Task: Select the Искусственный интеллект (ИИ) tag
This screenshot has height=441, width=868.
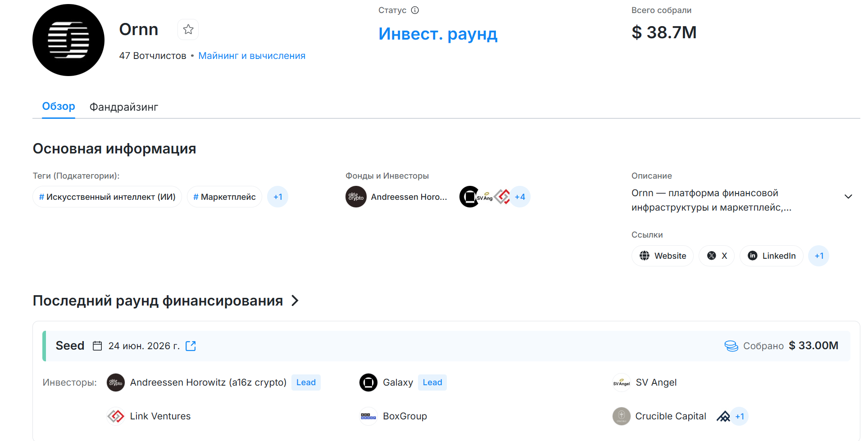Action: click(x=107, y=197)
